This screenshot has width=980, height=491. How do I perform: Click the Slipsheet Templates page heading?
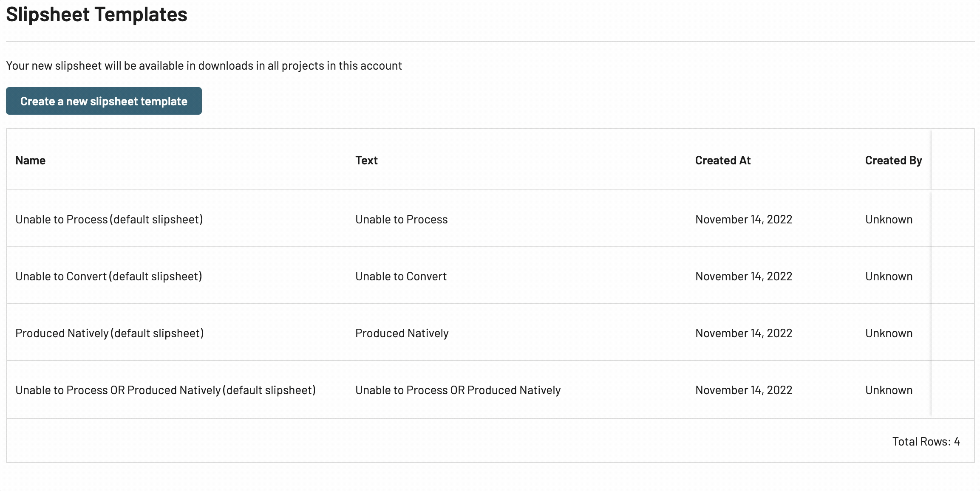[x=96, y=14]
